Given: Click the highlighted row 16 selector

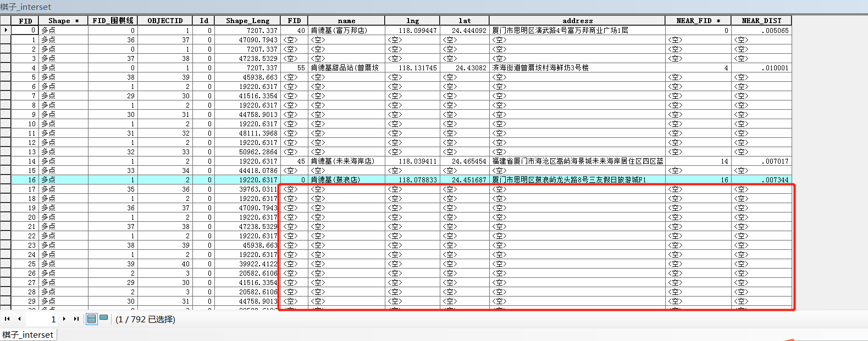Looking at the screenshot, I should [x=5, y=180].
